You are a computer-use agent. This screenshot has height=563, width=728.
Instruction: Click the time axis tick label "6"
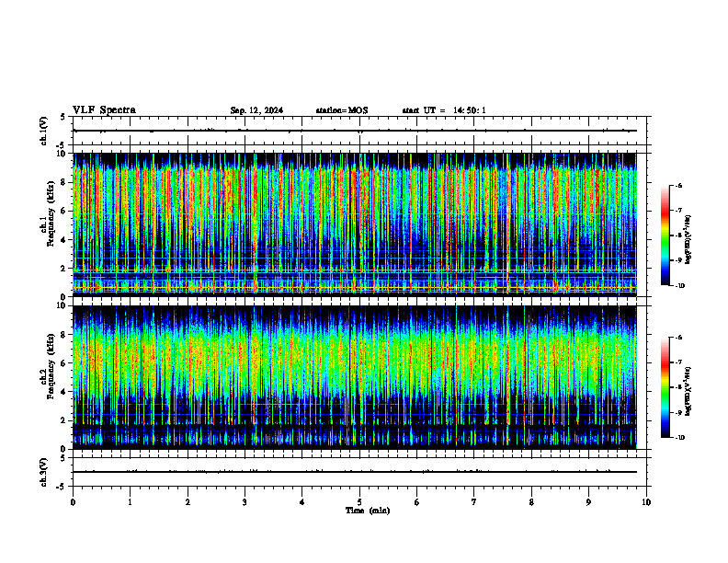(x=416, y=502)
